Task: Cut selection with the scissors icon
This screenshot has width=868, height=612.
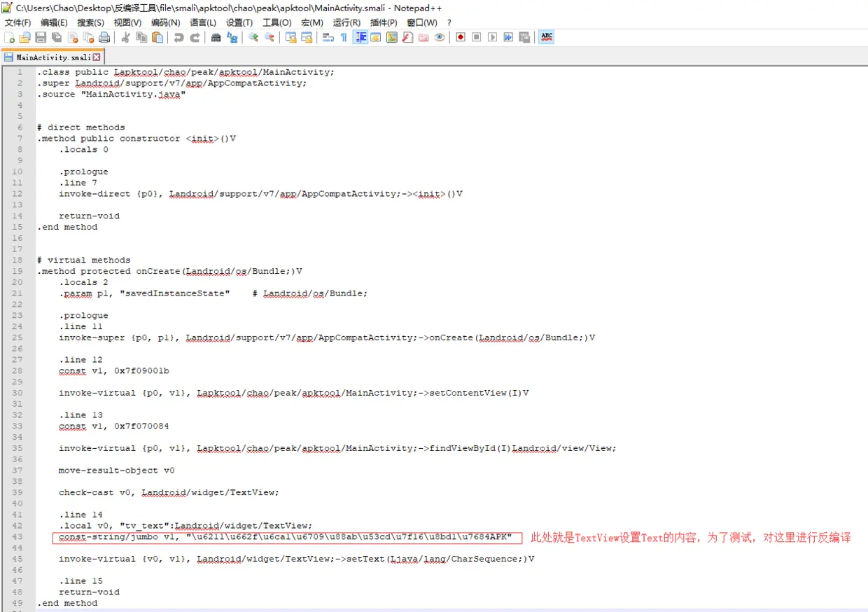Action: point(126,37)
